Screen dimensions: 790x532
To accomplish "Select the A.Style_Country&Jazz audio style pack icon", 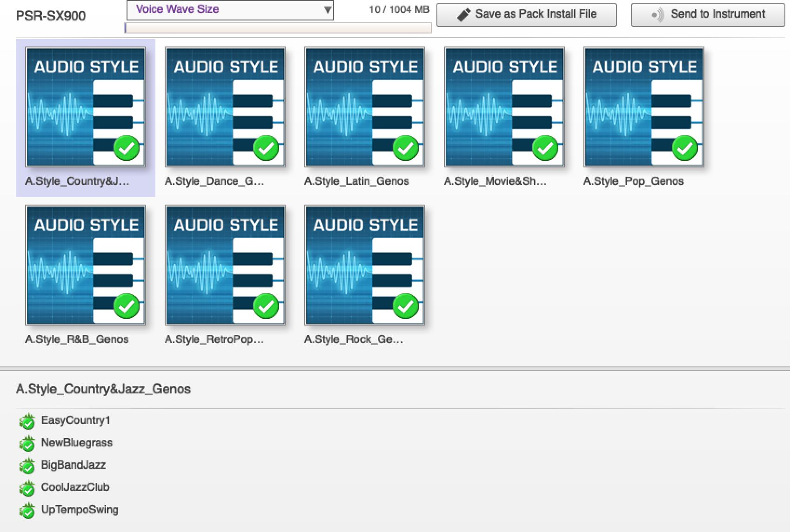I will 86,107.
